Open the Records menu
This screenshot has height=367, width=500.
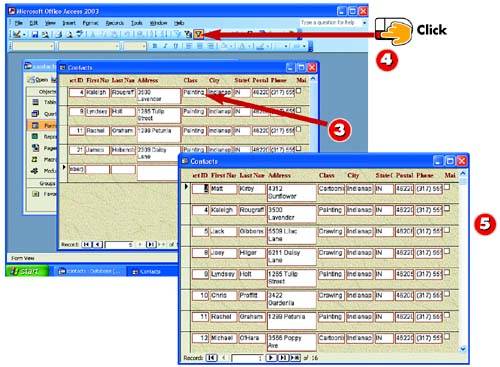click(x=115, y=23)
